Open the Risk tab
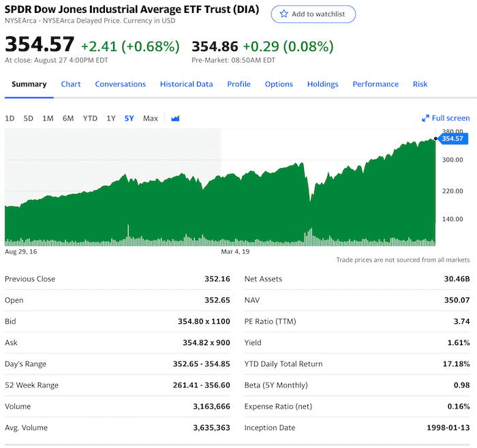This screenshot has width=477, height=448. (x=420, y=84)
